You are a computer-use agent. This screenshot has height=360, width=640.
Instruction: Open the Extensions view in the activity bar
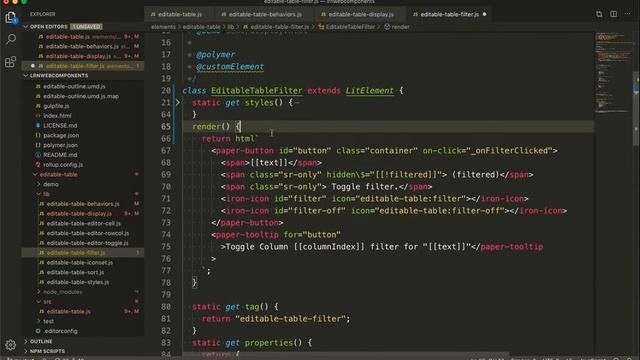[11, 62]
